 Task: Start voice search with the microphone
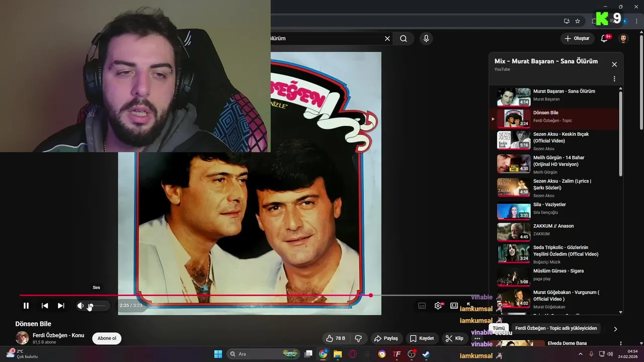click(426, 38)
